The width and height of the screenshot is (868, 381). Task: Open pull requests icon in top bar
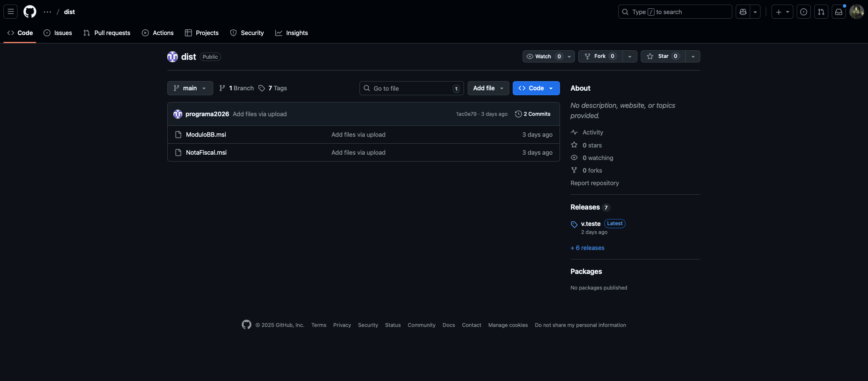[x=821, y=12]
